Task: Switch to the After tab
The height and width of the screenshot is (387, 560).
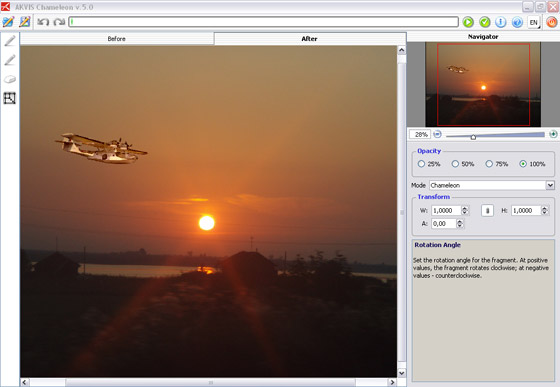Action: [x=309, y=39]
